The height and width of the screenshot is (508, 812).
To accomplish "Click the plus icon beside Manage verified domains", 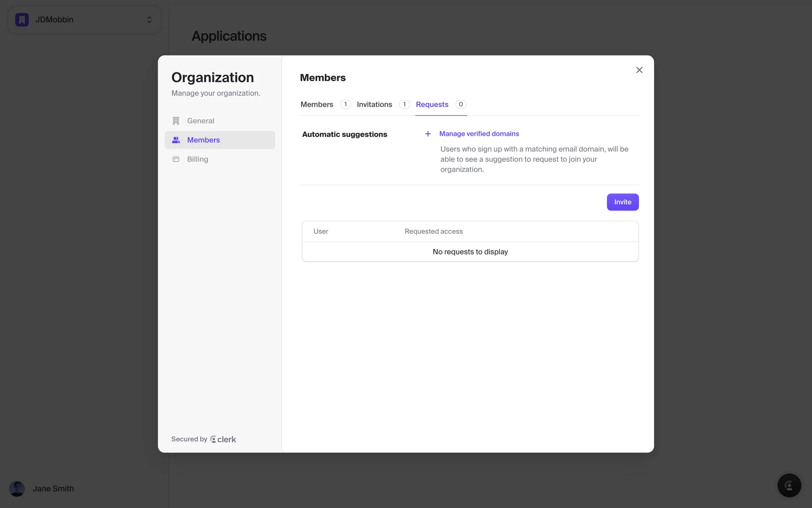I will [428, 134].
